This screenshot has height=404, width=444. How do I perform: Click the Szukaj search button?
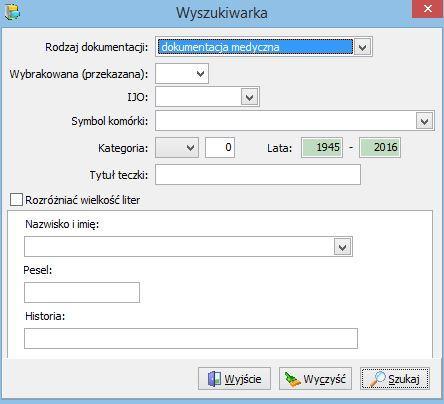click(x=395, y=379)
